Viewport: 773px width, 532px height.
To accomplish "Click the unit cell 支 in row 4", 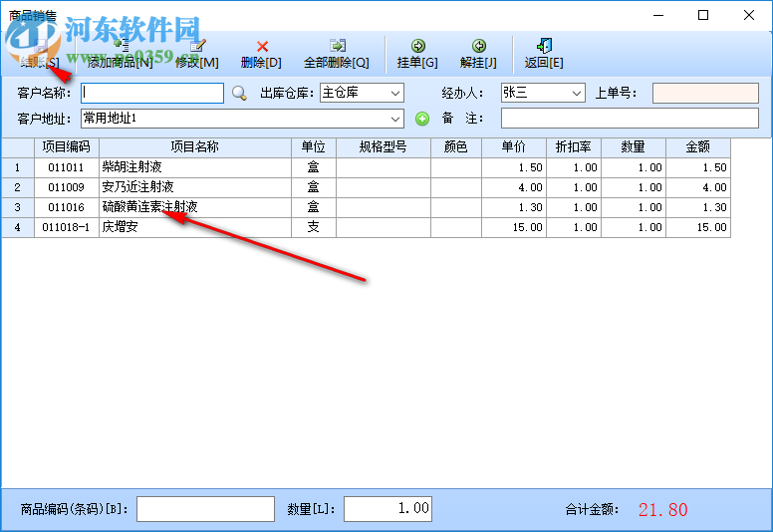I will pos(314,227).
